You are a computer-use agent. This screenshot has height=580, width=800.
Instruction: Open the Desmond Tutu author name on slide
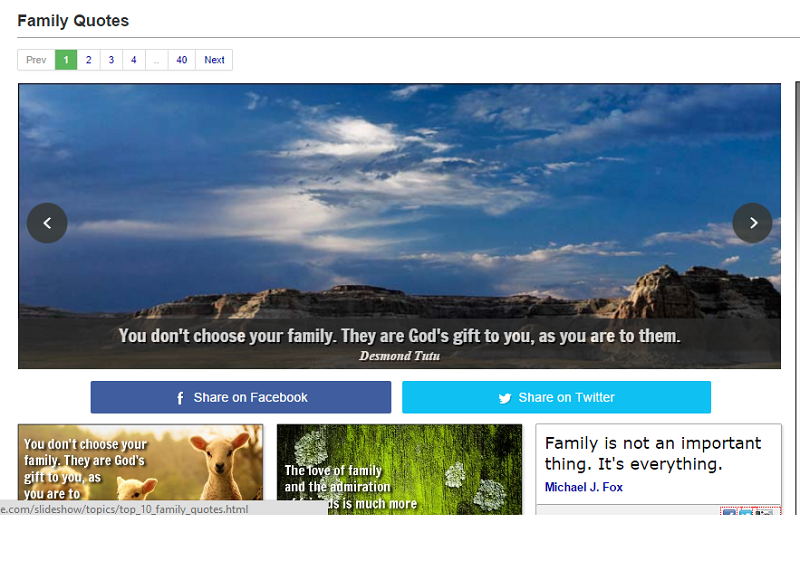399,355
